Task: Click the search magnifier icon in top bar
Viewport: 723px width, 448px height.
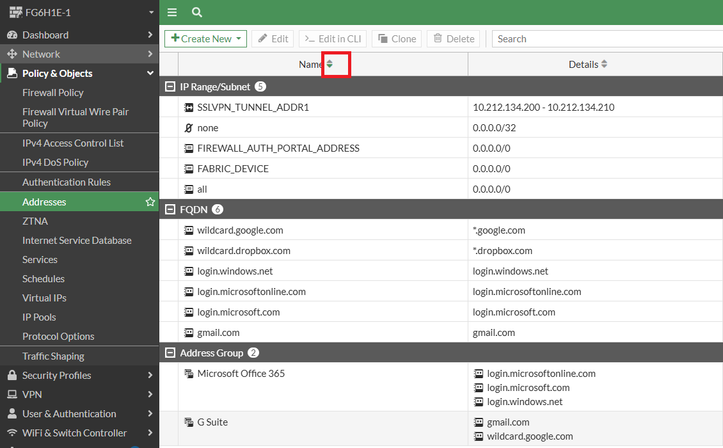Action: point(197,12)
